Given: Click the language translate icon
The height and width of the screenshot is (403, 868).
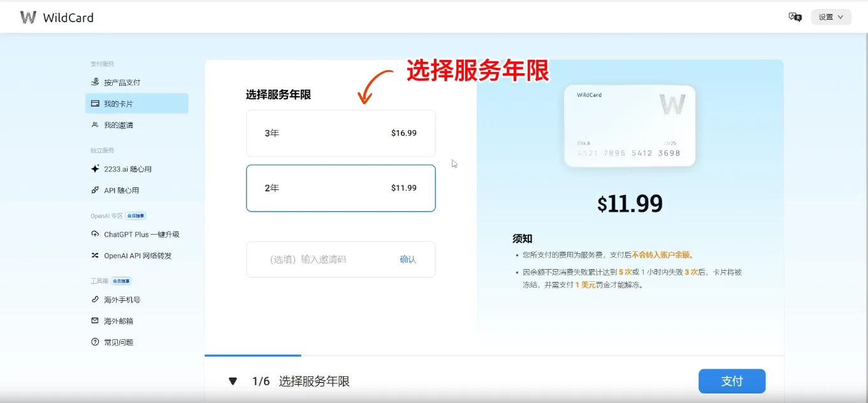Looking at the screenshot, I should [x=795, y=17].
